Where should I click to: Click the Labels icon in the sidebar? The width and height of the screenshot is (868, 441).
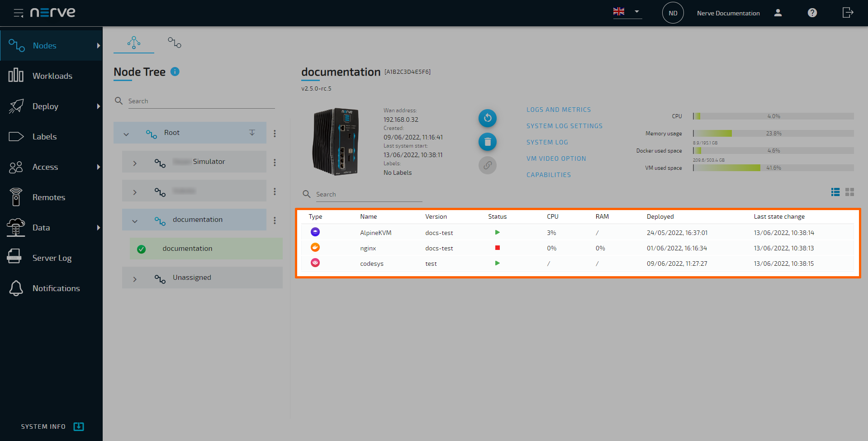tap(16, 136)
